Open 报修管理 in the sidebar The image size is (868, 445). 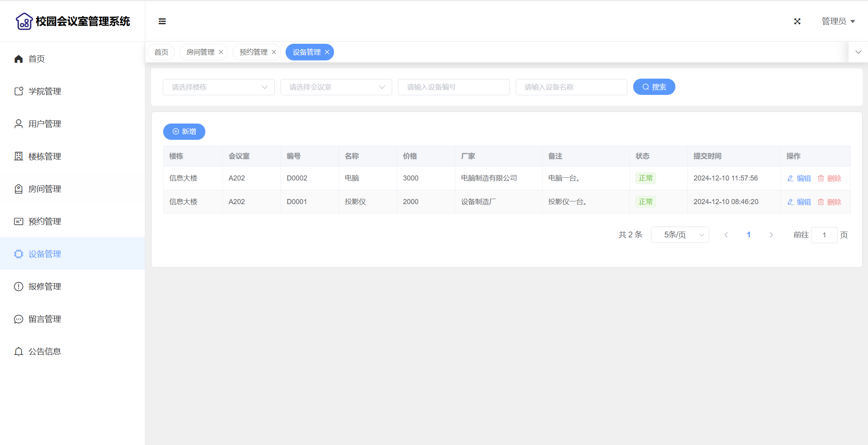[x=45, y=287]
